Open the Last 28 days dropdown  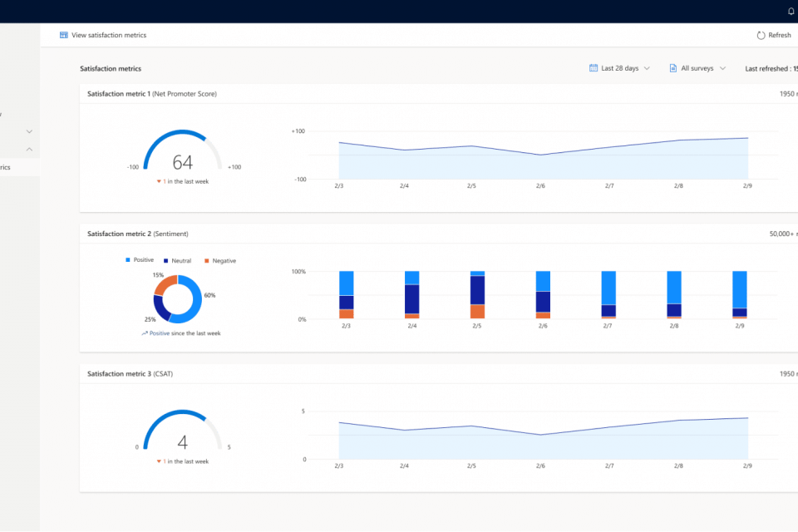point(620,68)
